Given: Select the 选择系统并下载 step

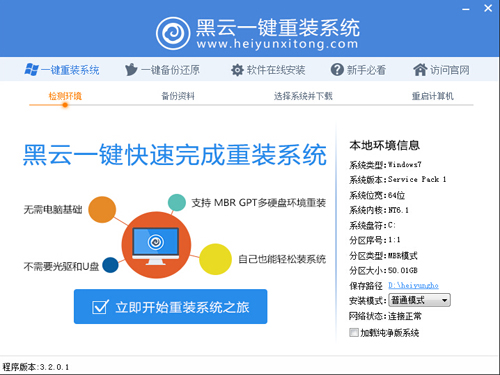Looking at the screenshot, I should pos(303,96).
